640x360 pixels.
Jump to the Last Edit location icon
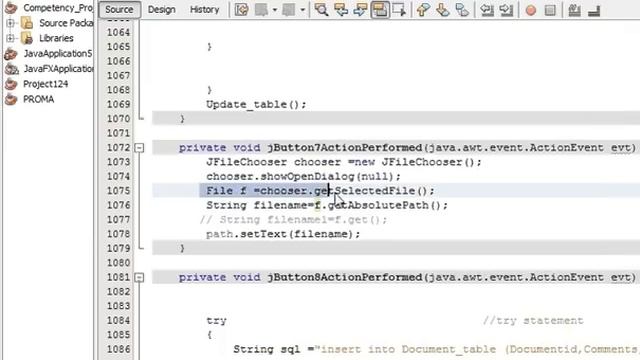coord(241,10)
